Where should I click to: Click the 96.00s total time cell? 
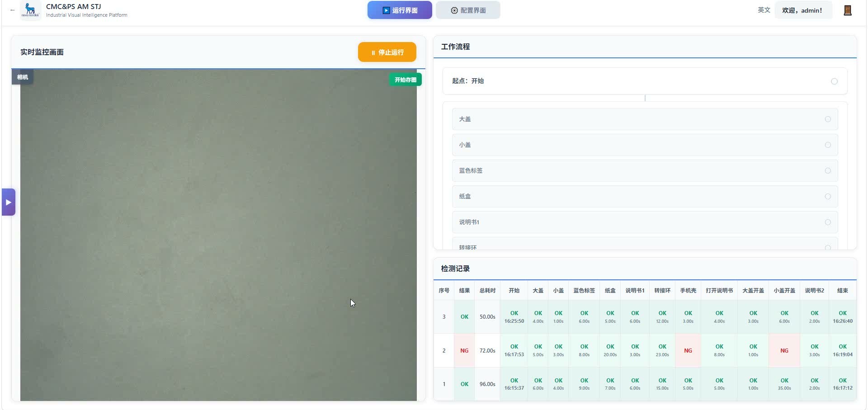(x=487, y=384)
